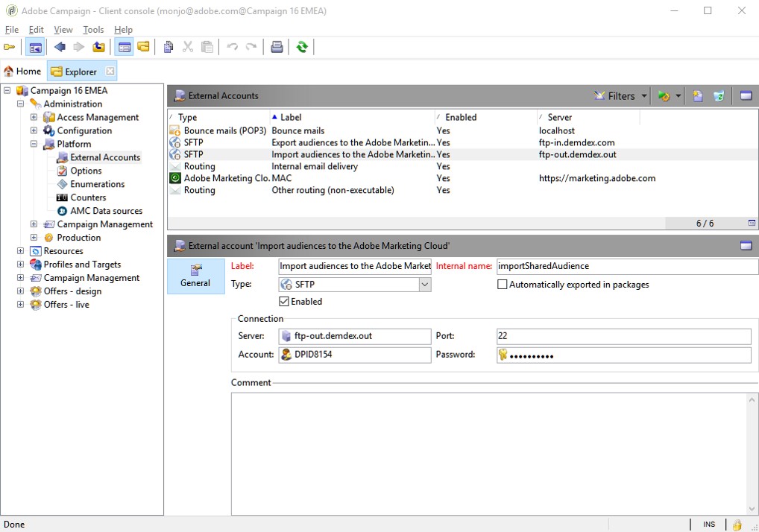Click the green refresh toolbar icon

pyautogui.click(x=302, y=47)
